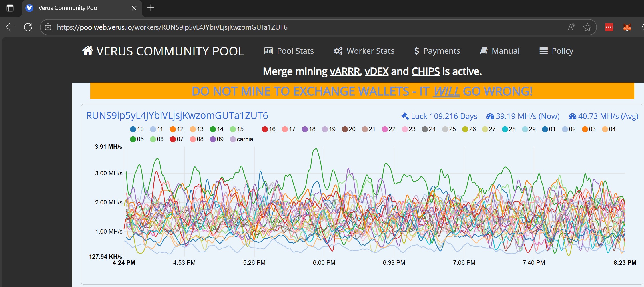Click the purple swatch for worker 18
Screen dimensions: 644x287
pos(305,129)
